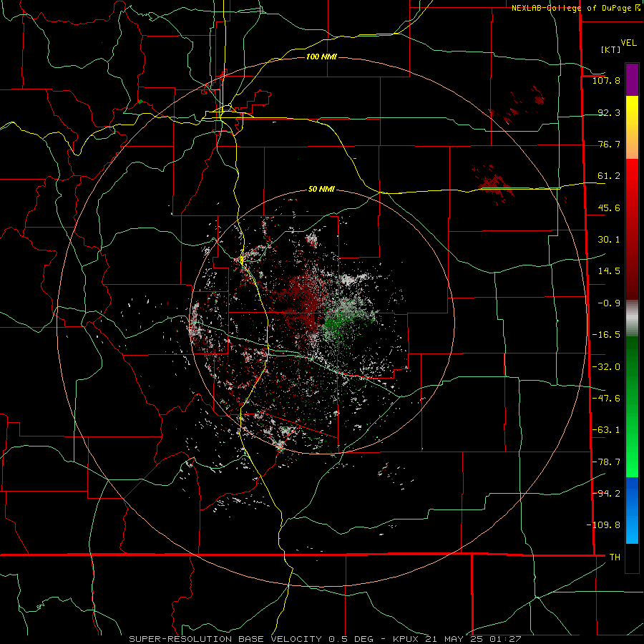
Task: Click the 45.6 value on velocity scale
Action: (609, 208)
